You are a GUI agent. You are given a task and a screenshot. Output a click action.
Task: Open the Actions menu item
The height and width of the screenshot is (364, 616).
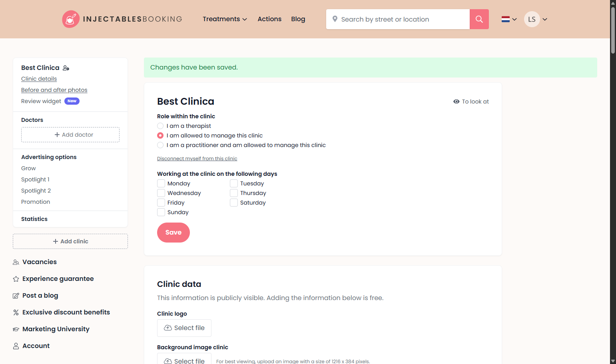click(269, 19)
